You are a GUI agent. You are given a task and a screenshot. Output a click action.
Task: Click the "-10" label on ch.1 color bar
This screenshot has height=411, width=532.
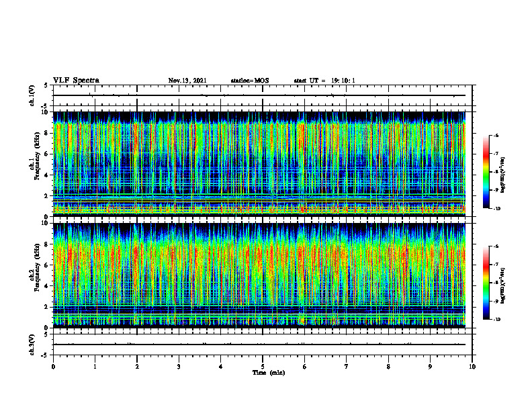[x=496, y=208]
